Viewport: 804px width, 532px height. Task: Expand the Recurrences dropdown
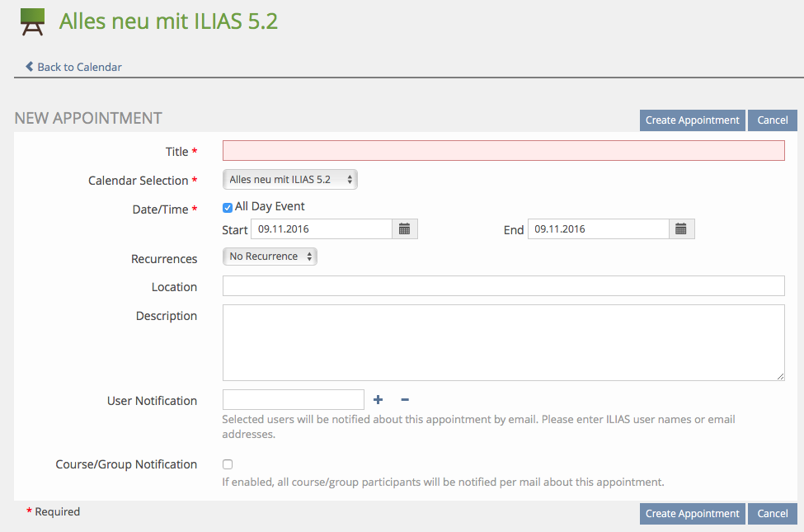point(270,257)
